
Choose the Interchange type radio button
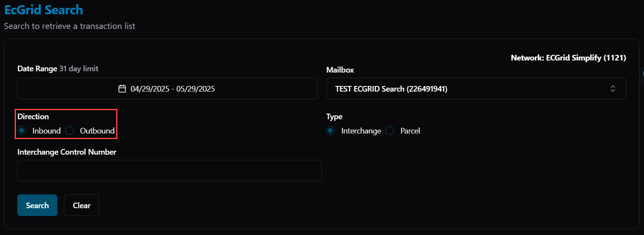click(331, 130)
